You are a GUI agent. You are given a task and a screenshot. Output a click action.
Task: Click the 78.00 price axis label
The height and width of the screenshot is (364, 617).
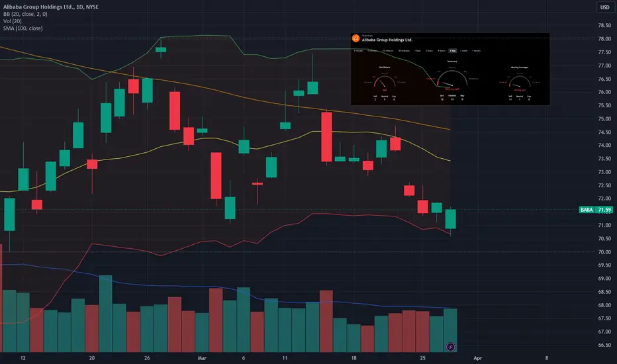604,38
